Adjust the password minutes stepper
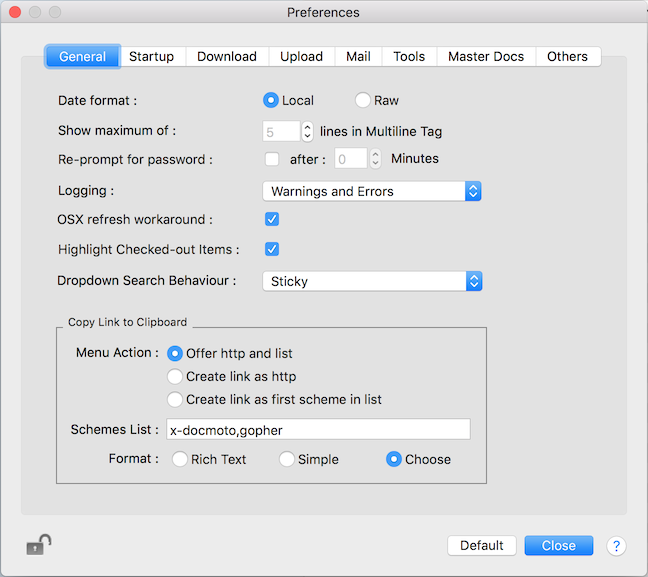The width and height of the screenshot is (648, 577). pos(375,158)
